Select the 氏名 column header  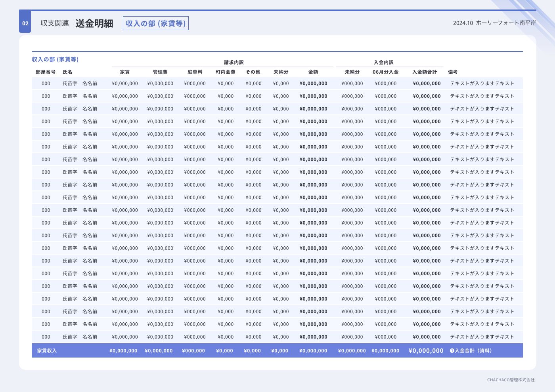[x=67, y=72]
